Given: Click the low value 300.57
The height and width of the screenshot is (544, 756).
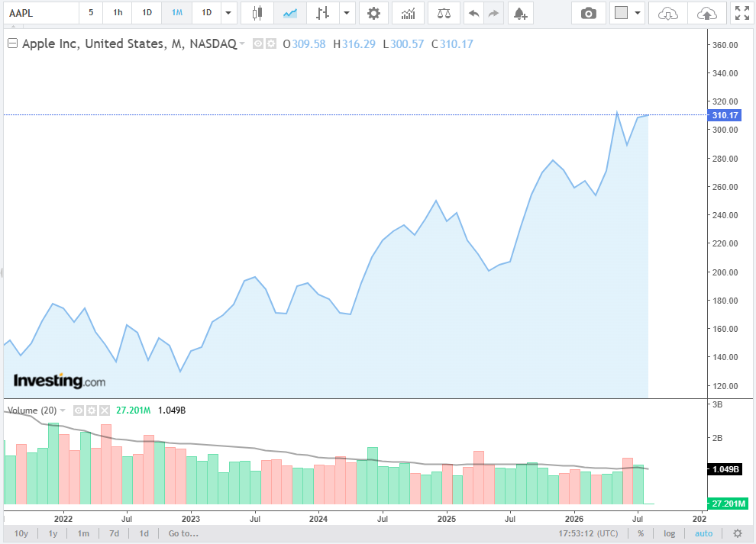Looking at the screenshot, I should click(x=407, y=43).
